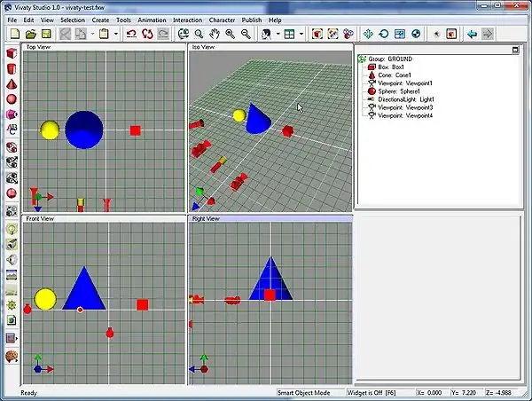Click the light bulb icon in left toolbar
The width and height of the screenshot is (532, 401).
(12, 229)
